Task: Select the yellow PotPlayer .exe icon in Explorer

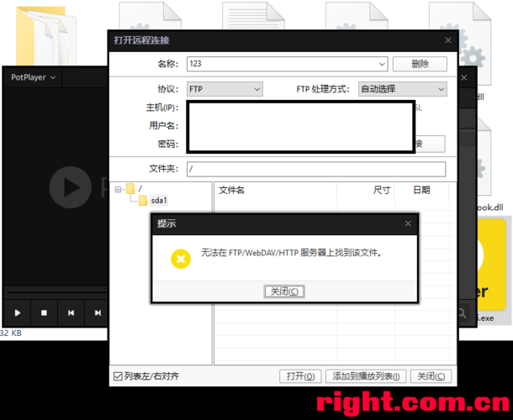Action: 490,265
